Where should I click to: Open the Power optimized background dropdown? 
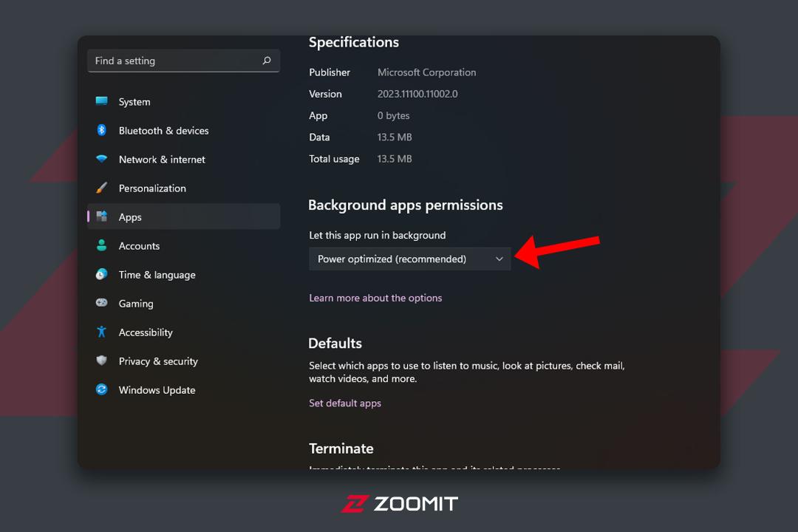coord(409,259)
